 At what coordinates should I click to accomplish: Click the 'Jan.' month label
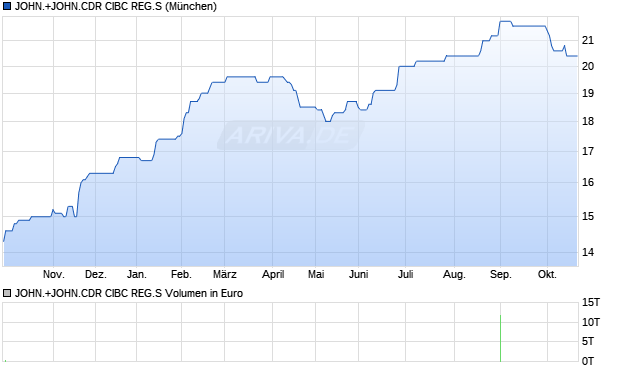pyautogui.click(x=137, y=274)
